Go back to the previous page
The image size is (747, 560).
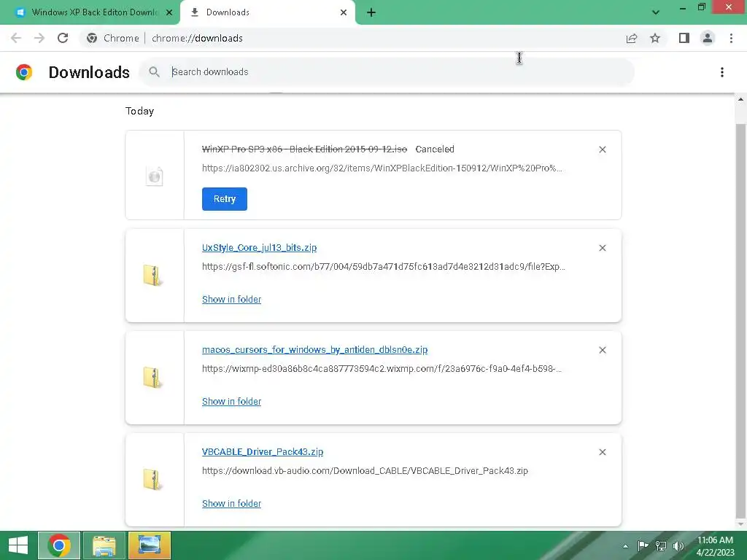pos(16,38)
